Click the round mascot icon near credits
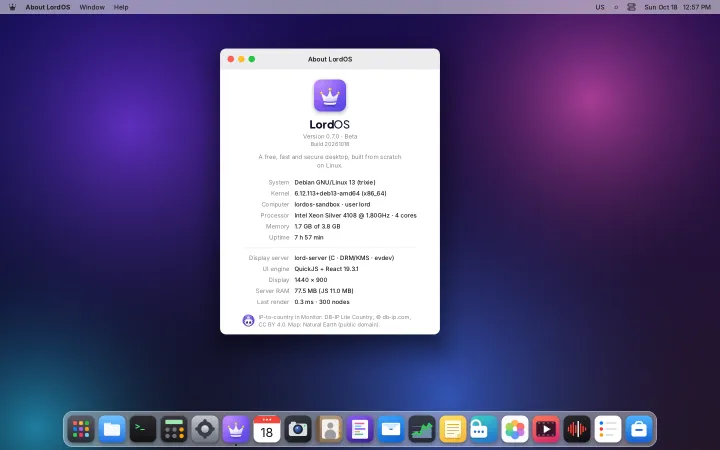Screen dimensions: 720x450 point(248,321)
